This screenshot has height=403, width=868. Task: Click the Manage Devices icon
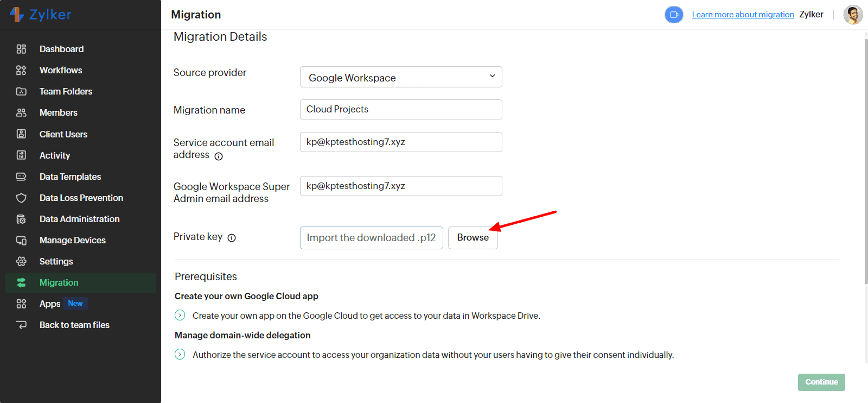[x=21, y=240]
